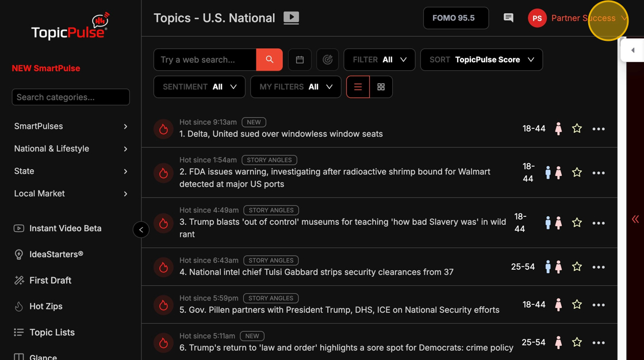Click the target goal icon
Screen dimensions: 644x360
(x=327, y=60)
